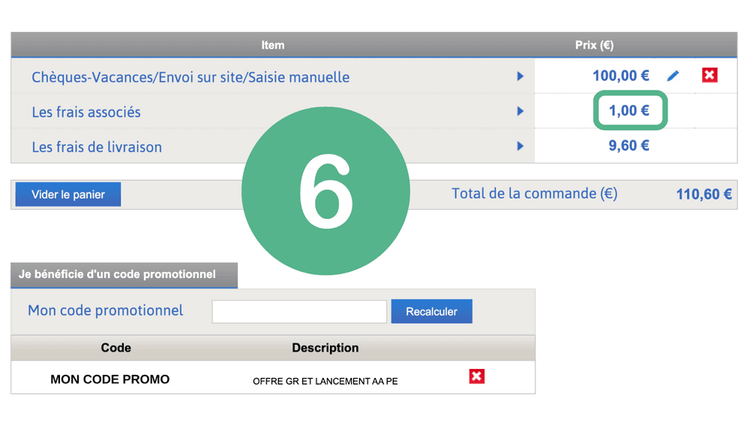Open Je bénéficie d'un code promotionnel tab
This screenshot has width=750, height=422.
(x=124, y=275)
